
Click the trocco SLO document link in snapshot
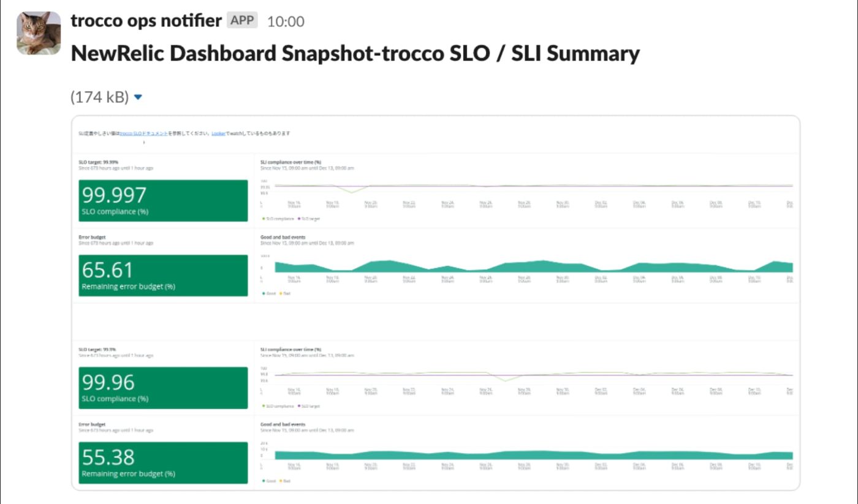pyautogui.click(x=143, y=133)
